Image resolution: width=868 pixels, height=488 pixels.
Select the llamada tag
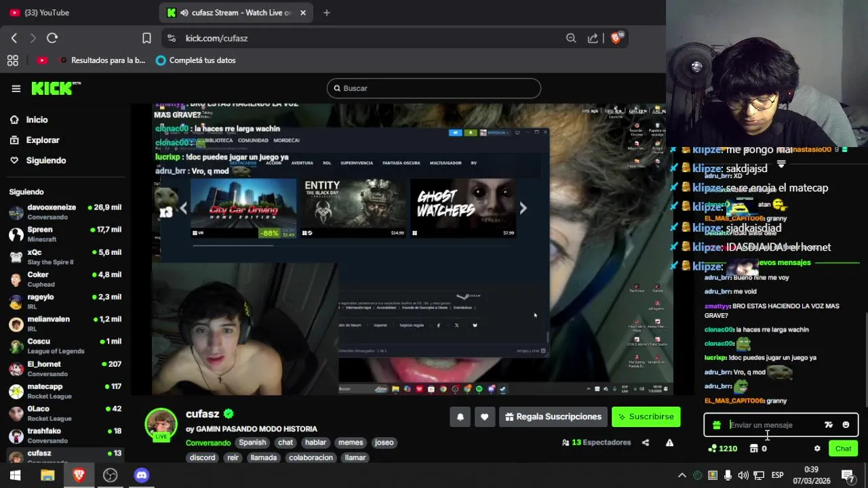(263, 457)
